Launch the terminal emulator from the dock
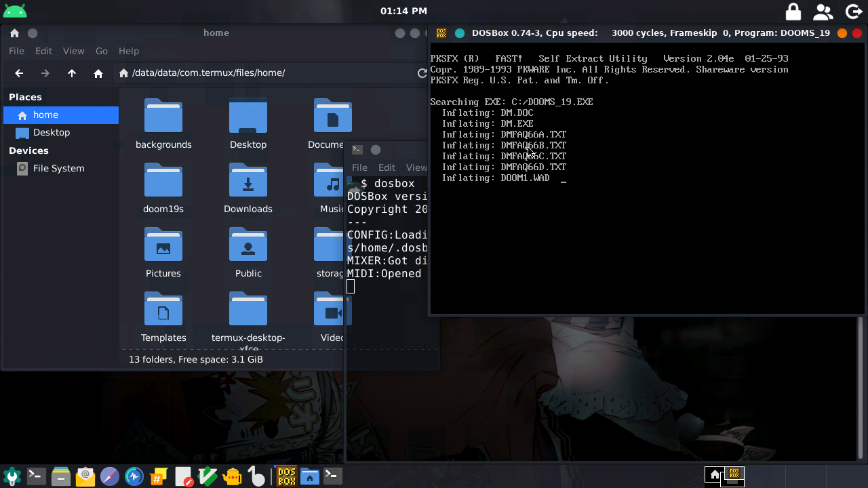This screenshot has height=488, width=868. (36, 476)
